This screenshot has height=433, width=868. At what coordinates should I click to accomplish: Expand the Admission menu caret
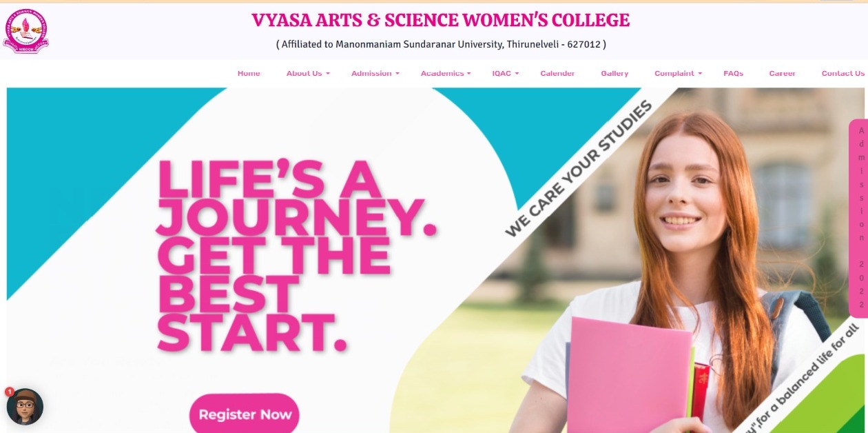(x=397, y=74)
